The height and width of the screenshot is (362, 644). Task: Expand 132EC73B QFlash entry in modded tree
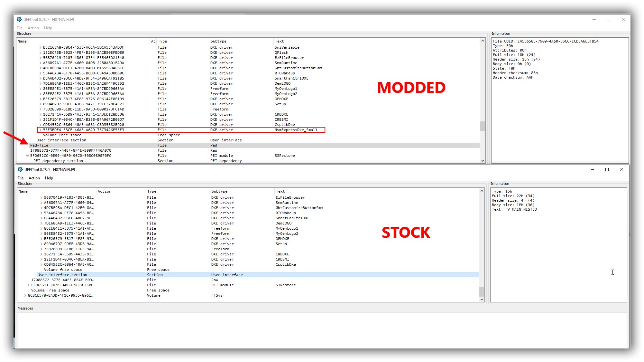(40, 52)
